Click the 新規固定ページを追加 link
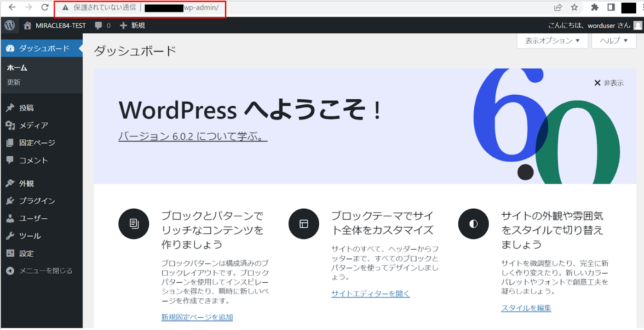This screenshot has width=644, height=330. tap(197, 317)
